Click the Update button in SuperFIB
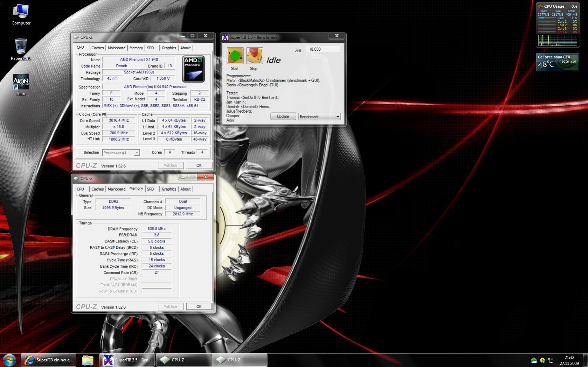This screenshot has width=588, height=367. tap(283, 117)
